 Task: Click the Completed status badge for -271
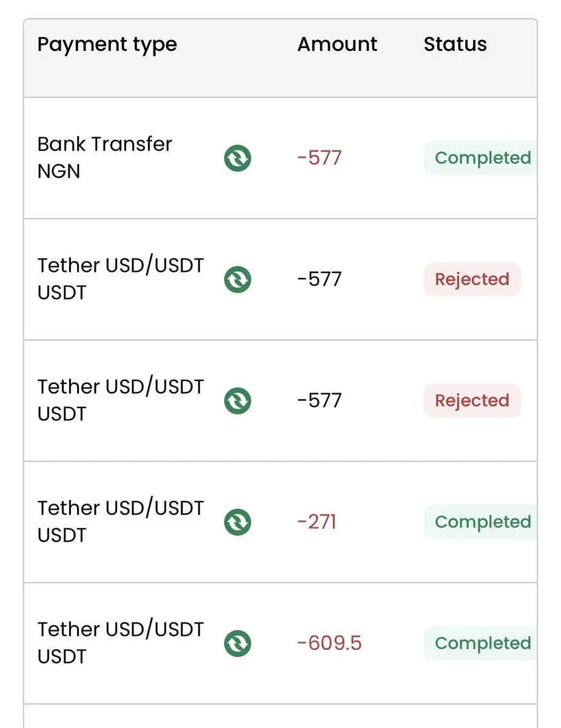click(482, 522)
